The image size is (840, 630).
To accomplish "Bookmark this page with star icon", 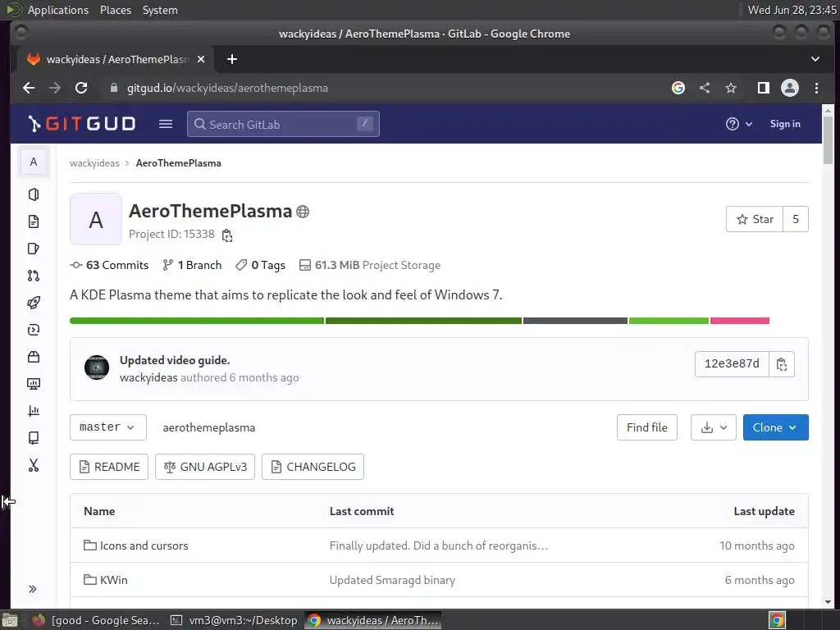I will pos(731,88).
